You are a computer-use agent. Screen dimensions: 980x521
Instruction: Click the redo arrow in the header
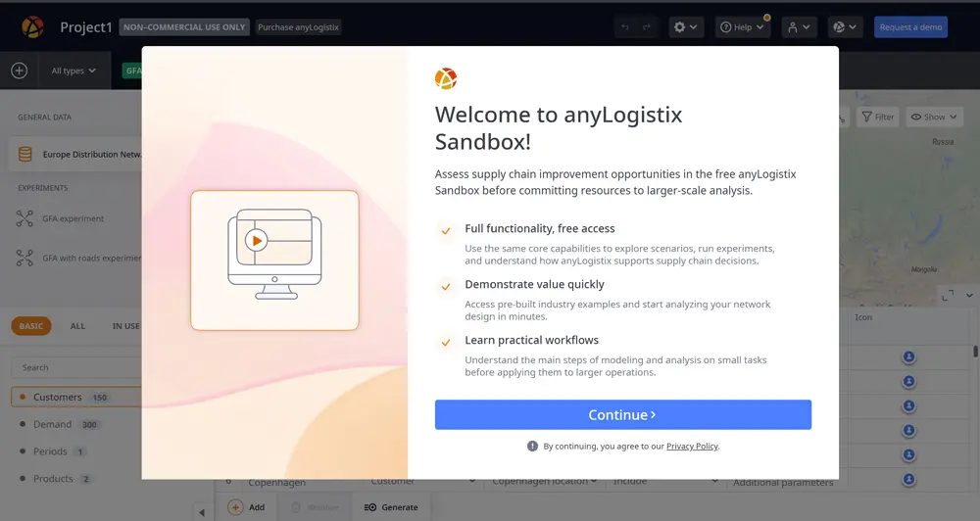pos(646,26)
